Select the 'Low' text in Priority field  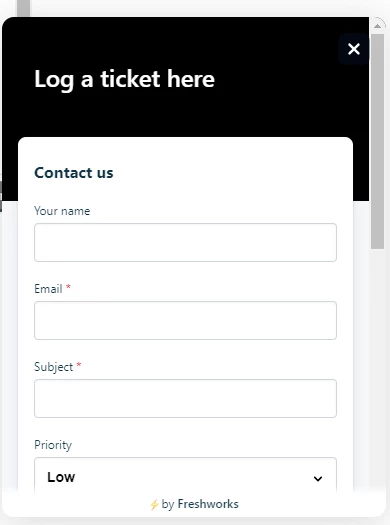coord(61,477)
